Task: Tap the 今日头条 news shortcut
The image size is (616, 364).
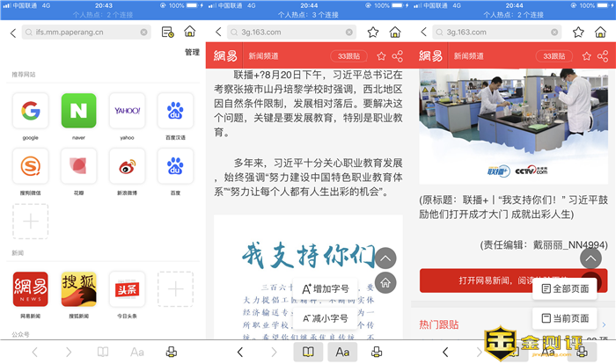Action: click(127, 289)
